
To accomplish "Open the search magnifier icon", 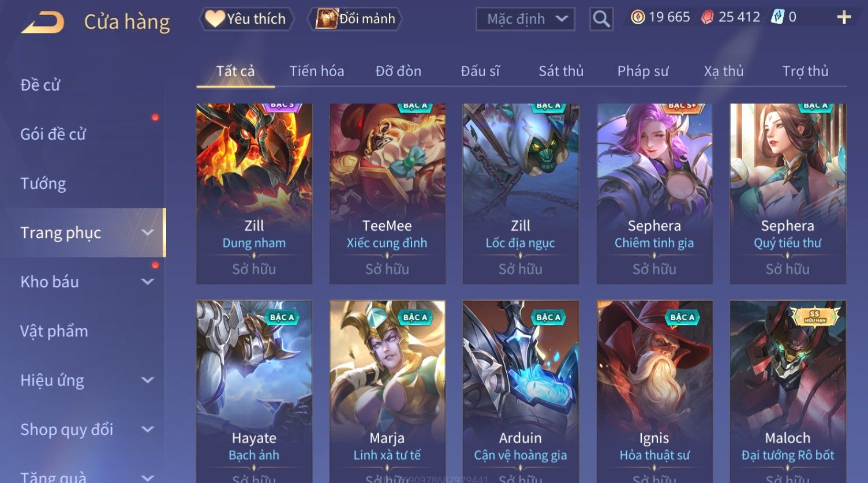I will pyautogui.click(x=601, y=19).
